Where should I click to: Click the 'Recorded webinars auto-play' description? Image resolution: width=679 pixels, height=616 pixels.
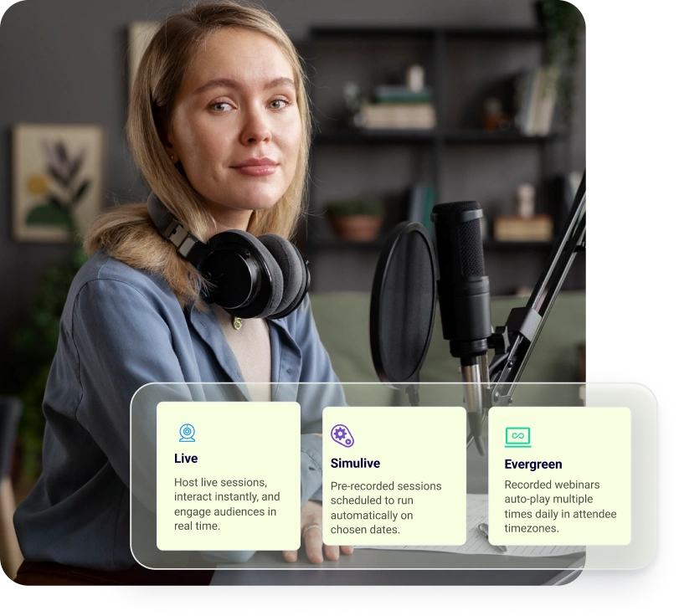(x=559, y=507)
